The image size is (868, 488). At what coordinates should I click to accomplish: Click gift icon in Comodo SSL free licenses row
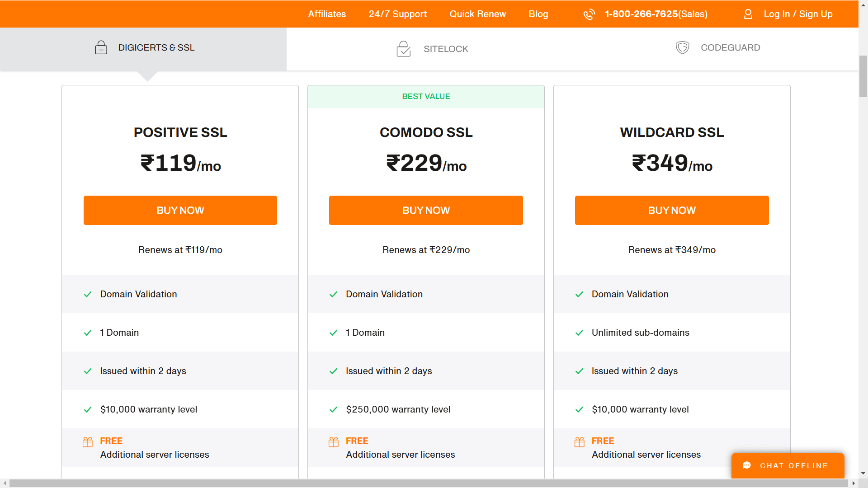334,442
